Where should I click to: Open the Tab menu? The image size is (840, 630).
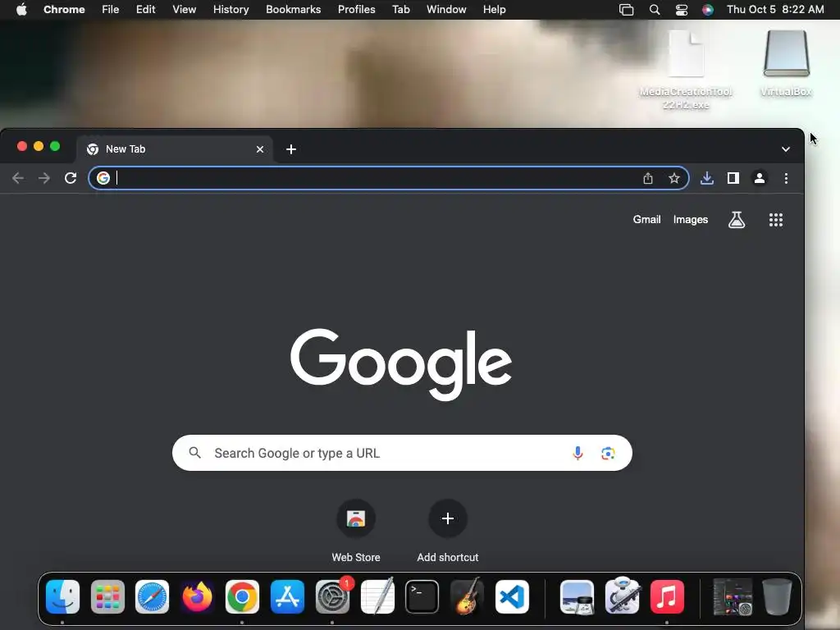coord(400,10)
